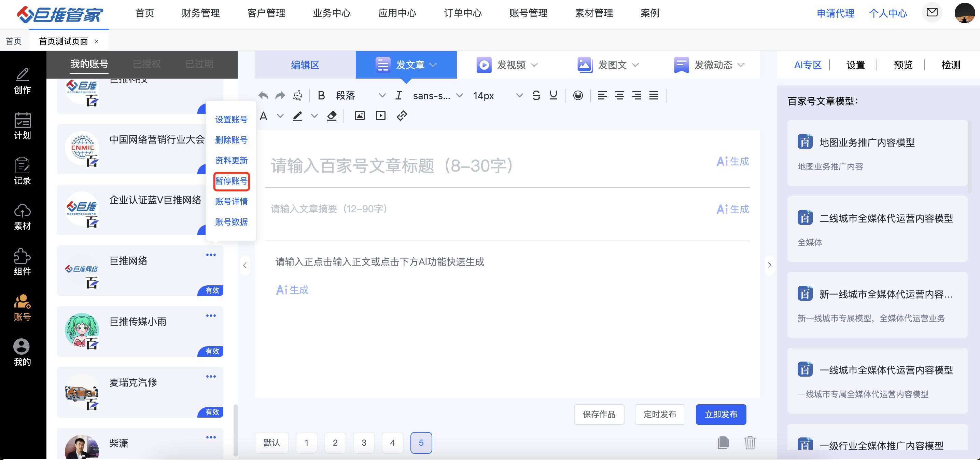
Task: Switch to the 编辑区 tab
Action: pos(305,65)
